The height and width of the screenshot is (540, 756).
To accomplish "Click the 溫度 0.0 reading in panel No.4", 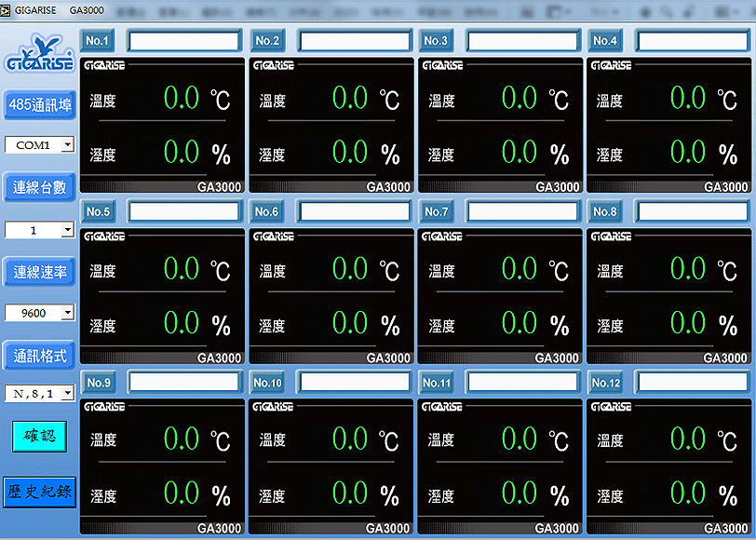I will tap(688, 98).
